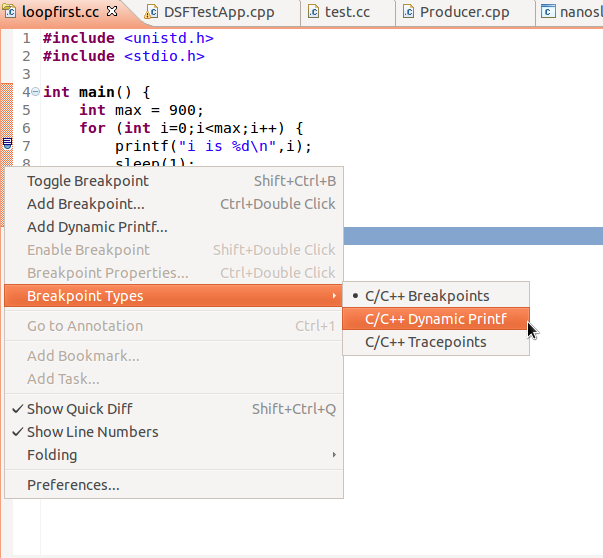The width and height of the screenshot is (603, 558).
Task: Click the Producer.cpp file icon
Action: click(408, 12)
